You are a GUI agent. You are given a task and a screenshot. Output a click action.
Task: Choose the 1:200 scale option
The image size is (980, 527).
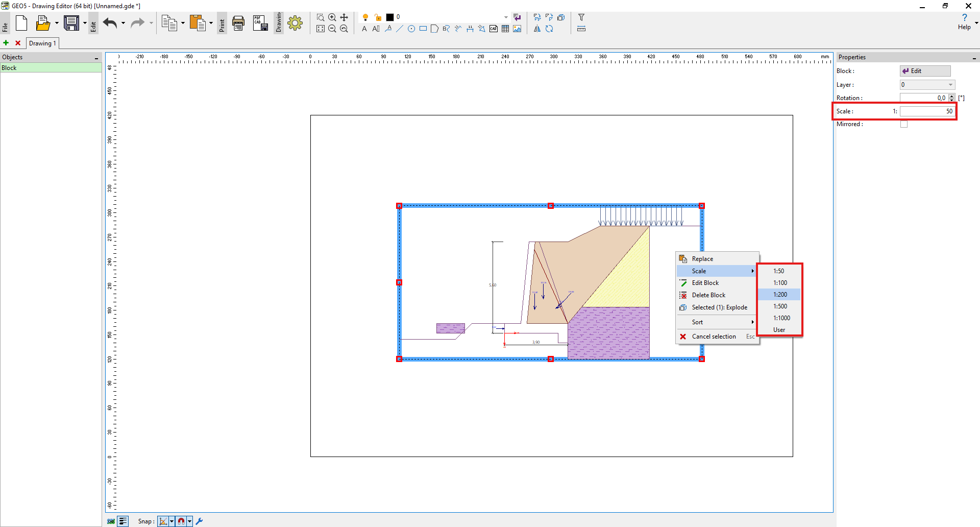coord(780,295)
